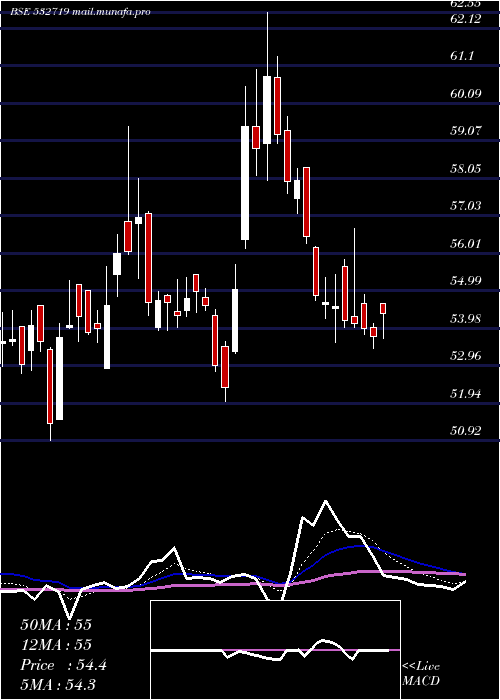Viewport: 500px width, 700px height.
Task: Click the <<Live MACD label
Action: tap(421, 674)
